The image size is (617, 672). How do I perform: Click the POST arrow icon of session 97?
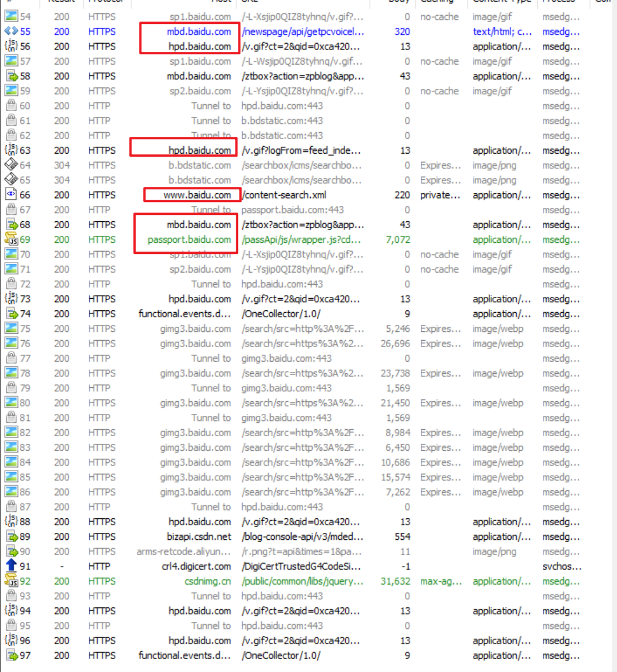12,655
